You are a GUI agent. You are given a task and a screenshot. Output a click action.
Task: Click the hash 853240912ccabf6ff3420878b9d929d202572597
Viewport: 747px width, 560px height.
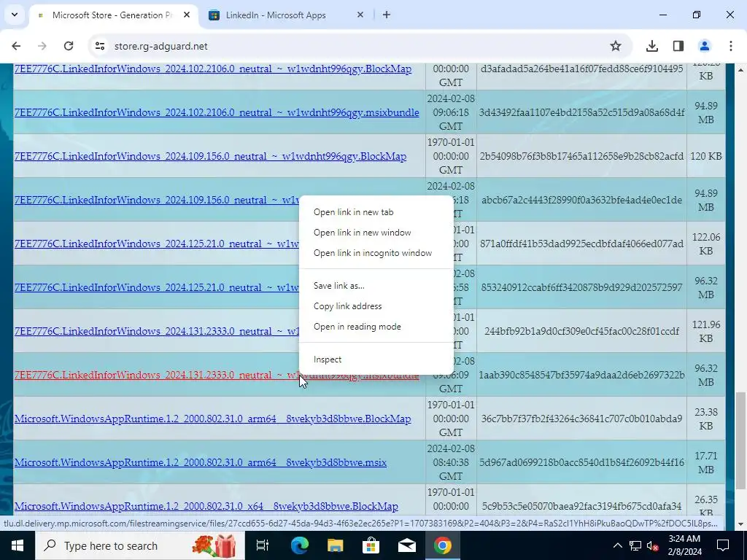581,288
